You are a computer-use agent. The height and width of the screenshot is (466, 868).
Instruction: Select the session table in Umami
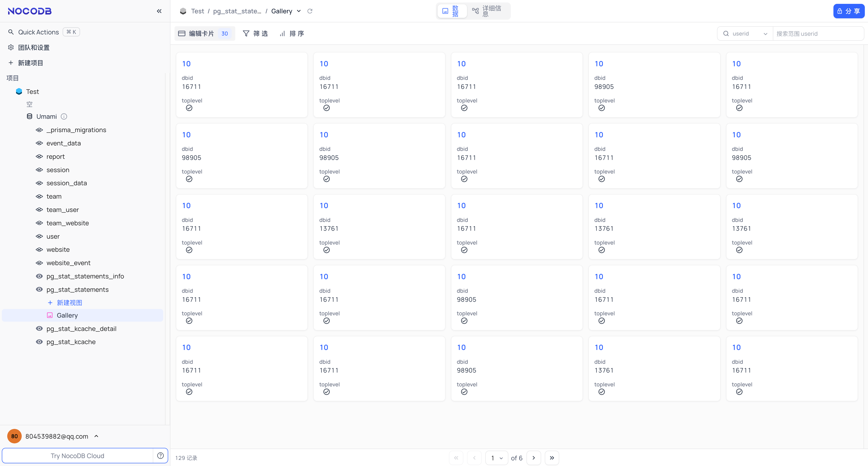tap(58, 170)
